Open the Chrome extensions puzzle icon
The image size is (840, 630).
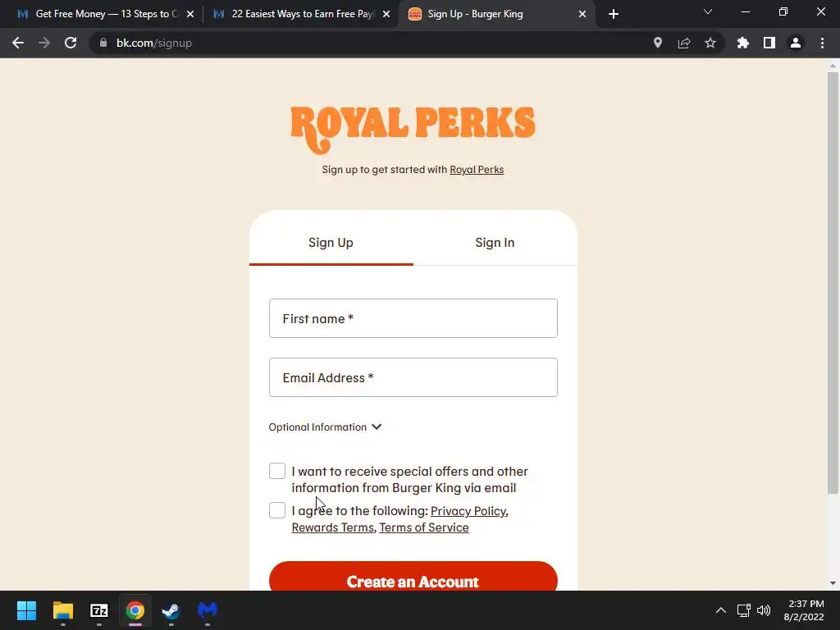pos(742,43)
